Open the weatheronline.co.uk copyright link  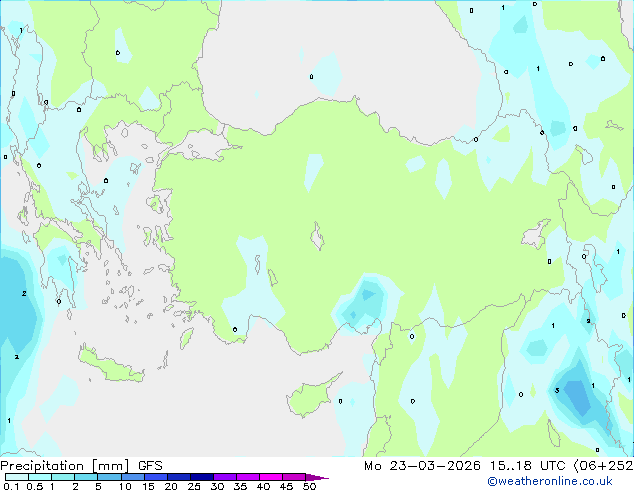pyautogui.click(x=550, y=481)
